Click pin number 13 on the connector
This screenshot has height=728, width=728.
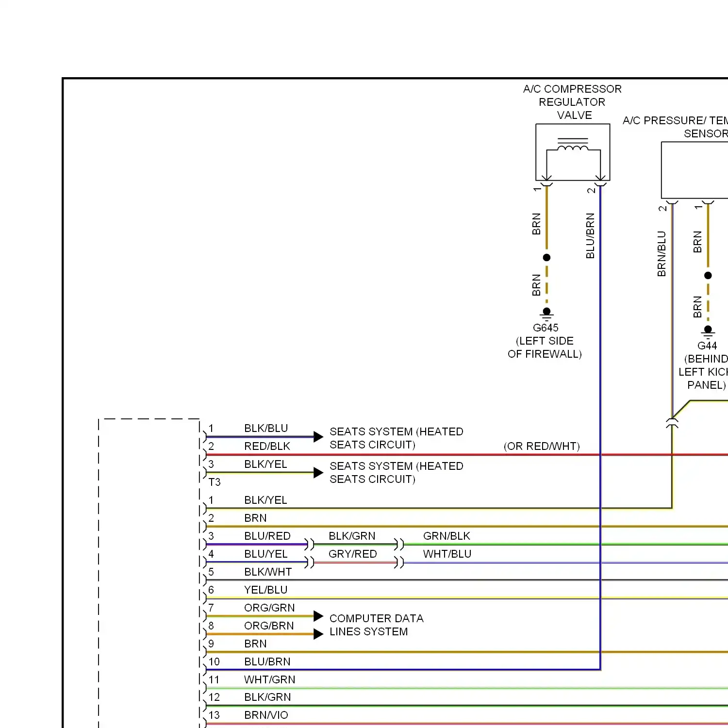click(x=214, y=715)
